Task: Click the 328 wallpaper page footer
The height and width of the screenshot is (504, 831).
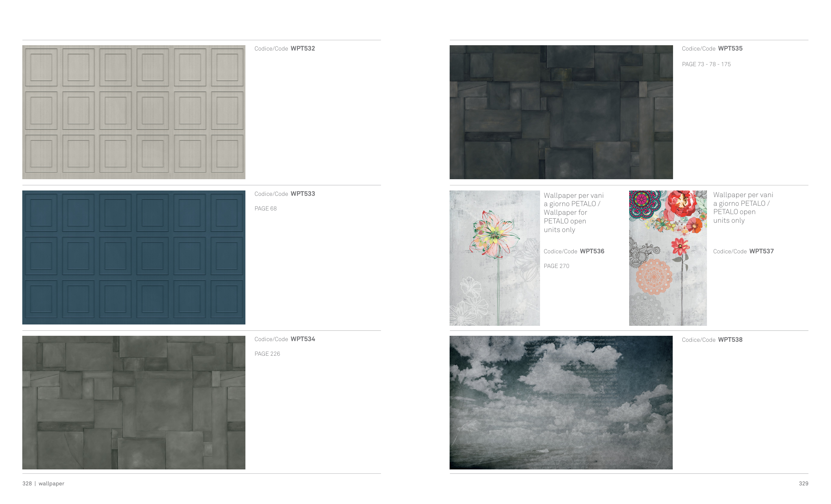Action: pos(43,483)
